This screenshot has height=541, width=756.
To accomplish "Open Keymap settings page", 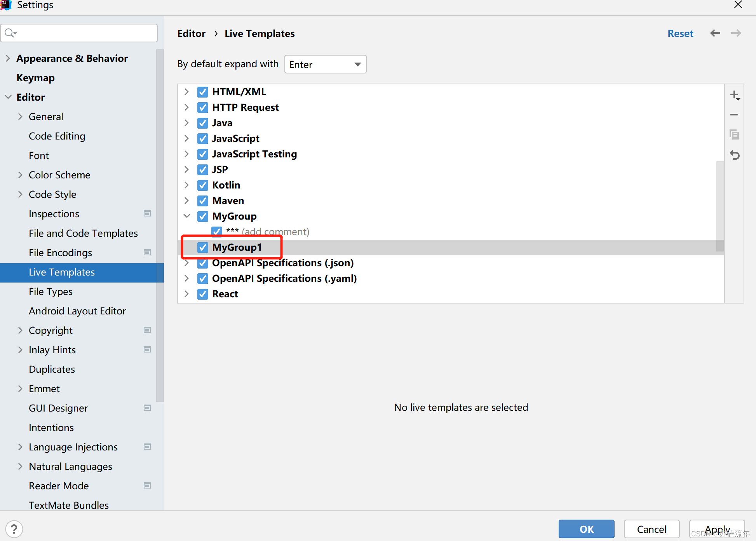I will [x=35, y=78].
